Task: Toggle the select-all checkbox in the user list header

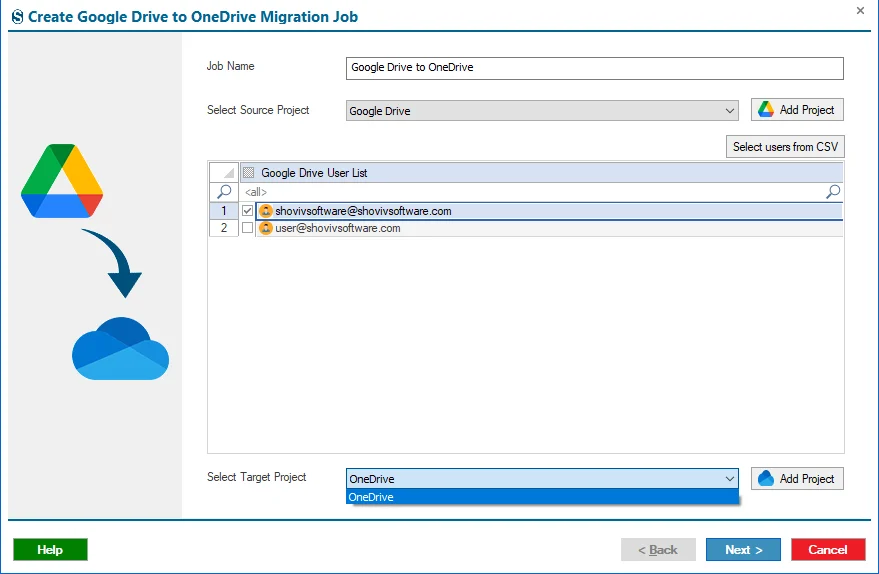Action: pos(248,173)
